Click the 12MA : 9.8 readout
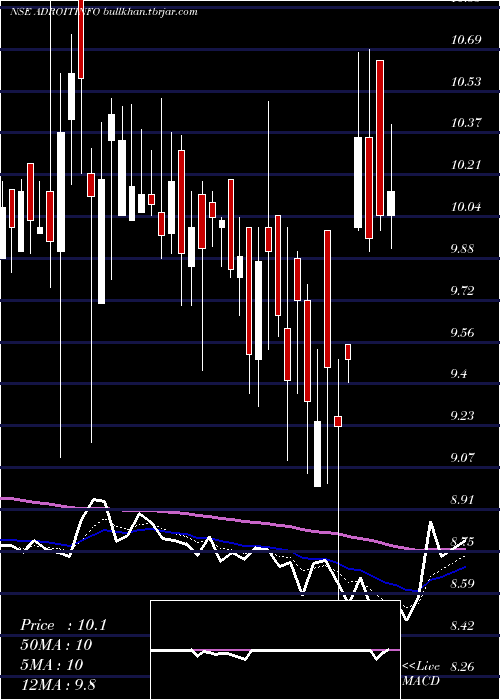The height and width of the screenshot is (700, 500). [58, 685]
